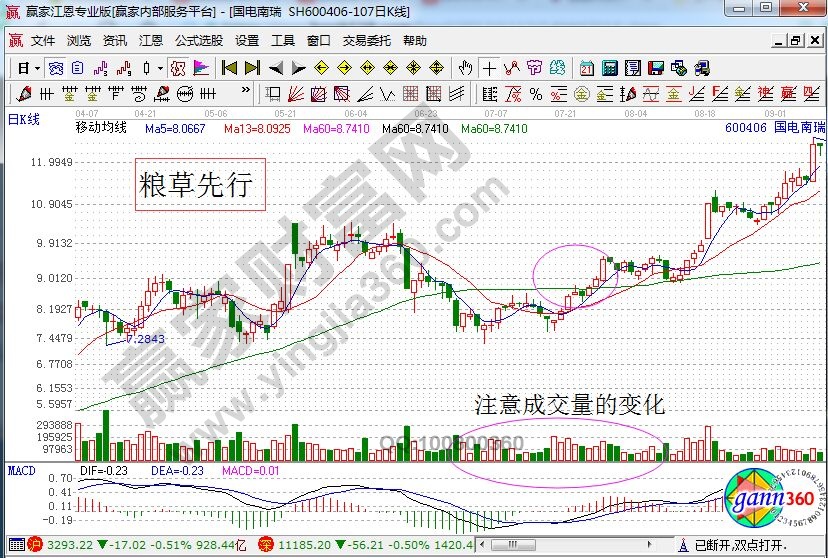Open the calendar icon in toolbar
828x558 pixels.
point(586,68)
